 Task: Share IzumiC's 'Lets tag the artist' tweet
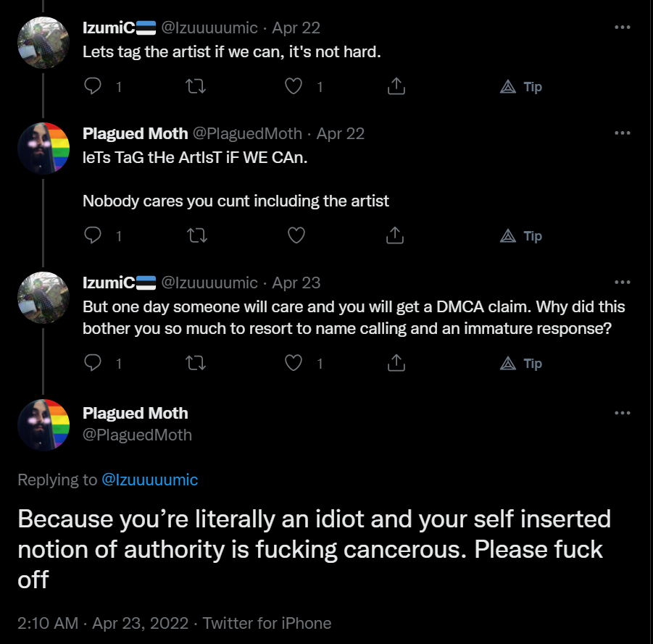tap(396, 86)
